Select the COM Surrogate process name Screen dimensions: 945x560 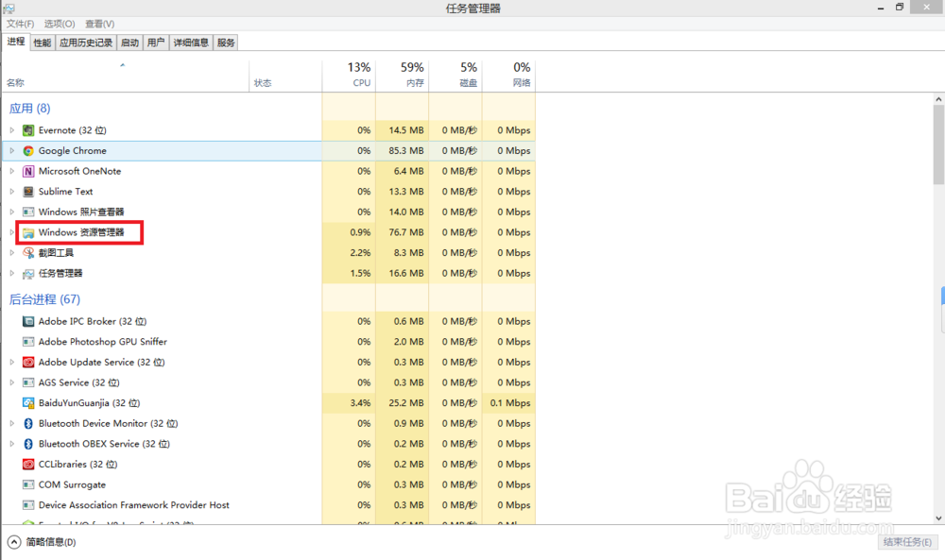point(72,484)
